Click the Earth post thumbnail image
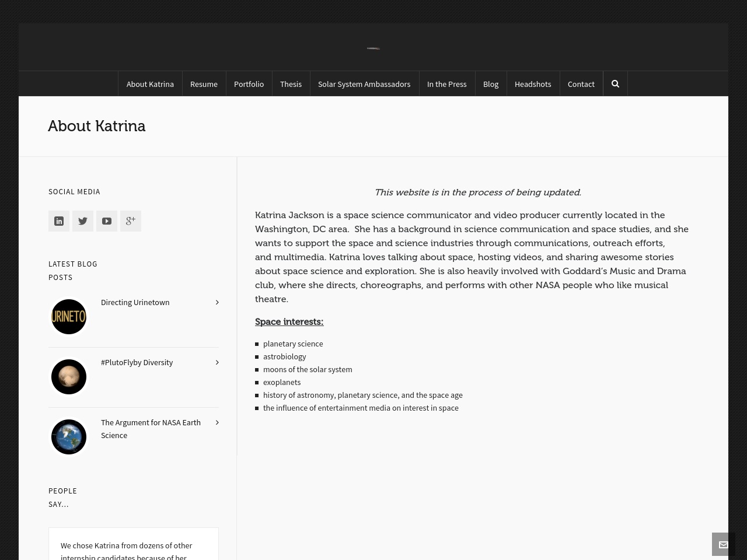This screenshot has width=747, height=560. pos(69,437)
